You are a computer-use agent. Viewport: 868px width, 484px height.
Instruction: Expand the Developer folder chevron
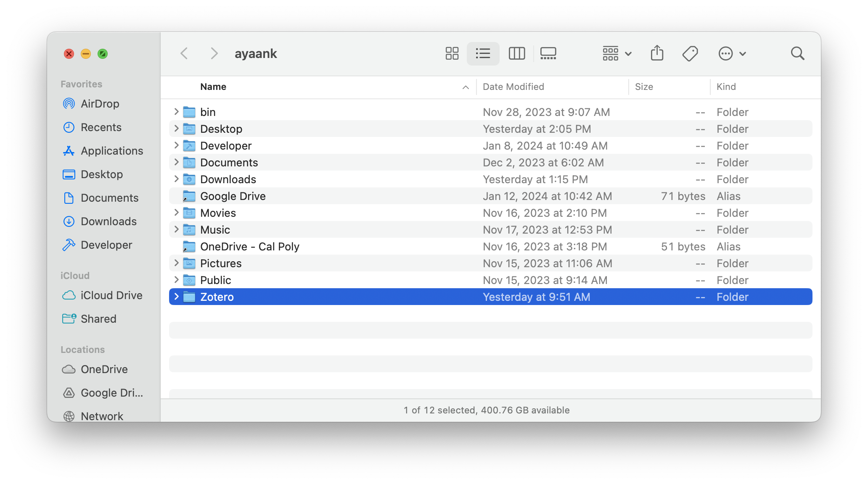coord(176,146)
